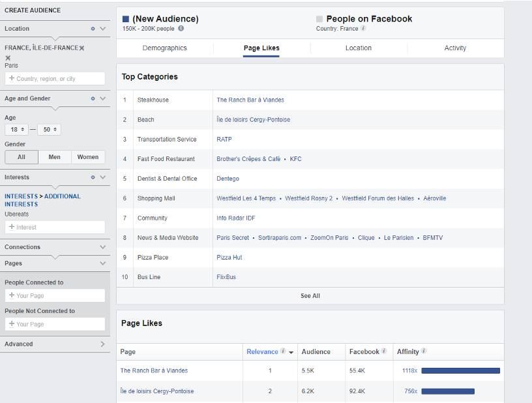Open the ZoomOn Paris link
Screen dimensions: 532x403
[x=329, y=238]
